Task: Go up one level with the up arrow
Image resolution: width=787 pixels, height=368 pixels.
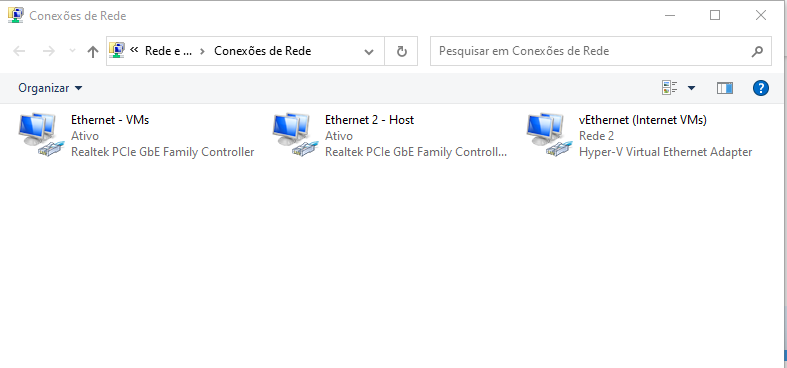Action: pyautogui.click(x=92, y=51)
